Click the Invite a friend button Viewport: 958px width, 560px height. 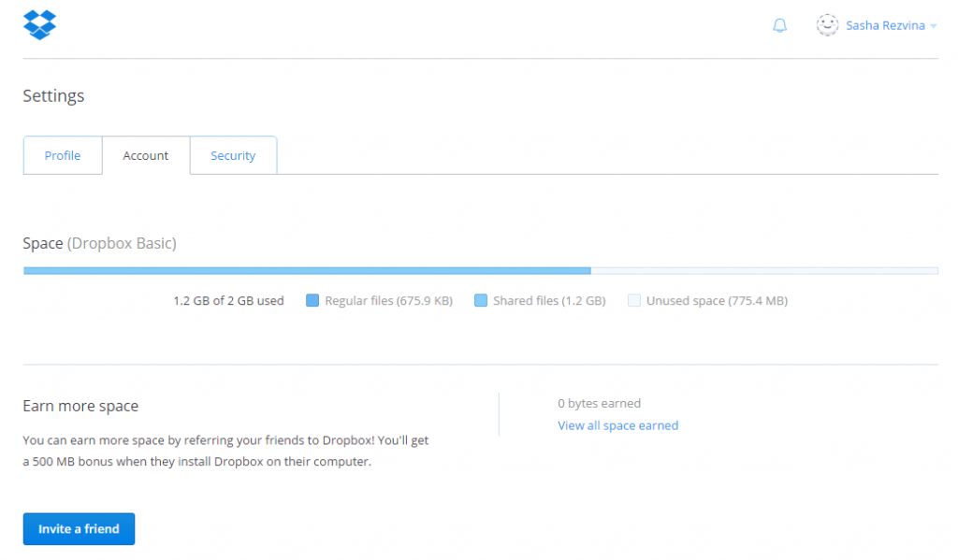coord(79,528)
